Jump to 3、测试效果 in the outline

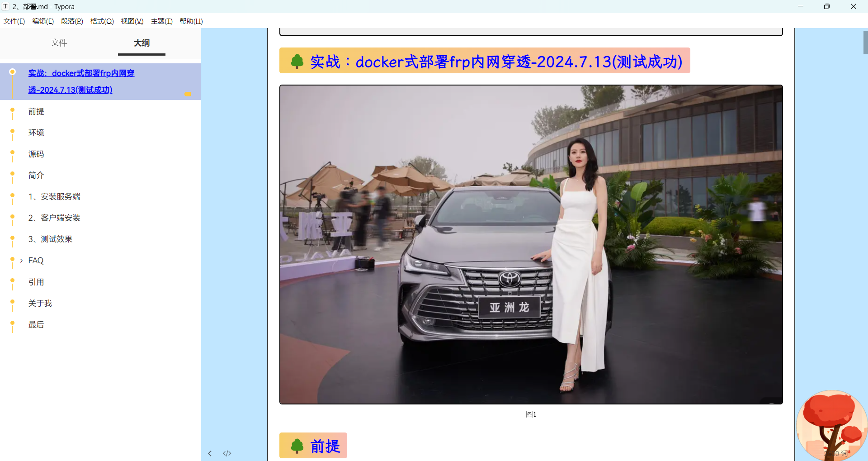[50, 239]
